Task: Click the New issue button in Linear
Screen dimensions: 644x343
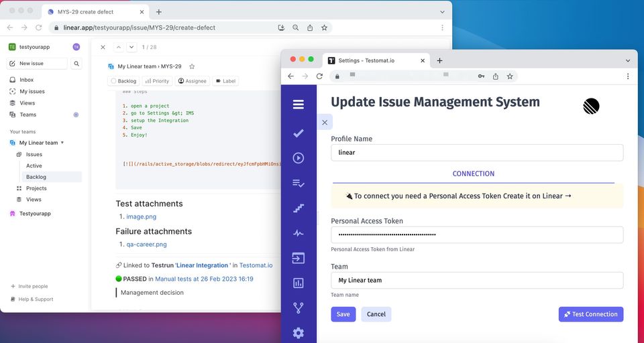Action: pos(37,64)
